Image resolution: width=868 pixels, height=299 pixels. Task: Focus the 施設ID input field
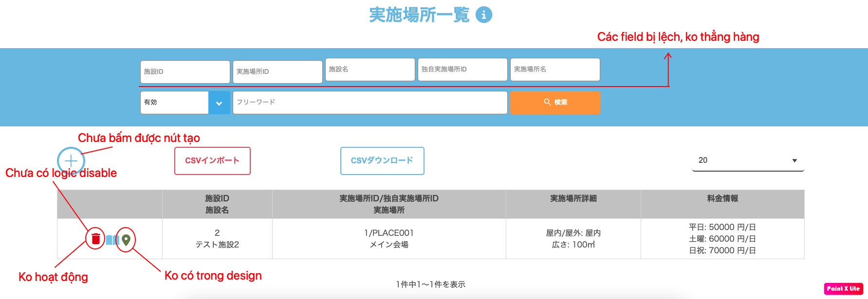point(185,72)
